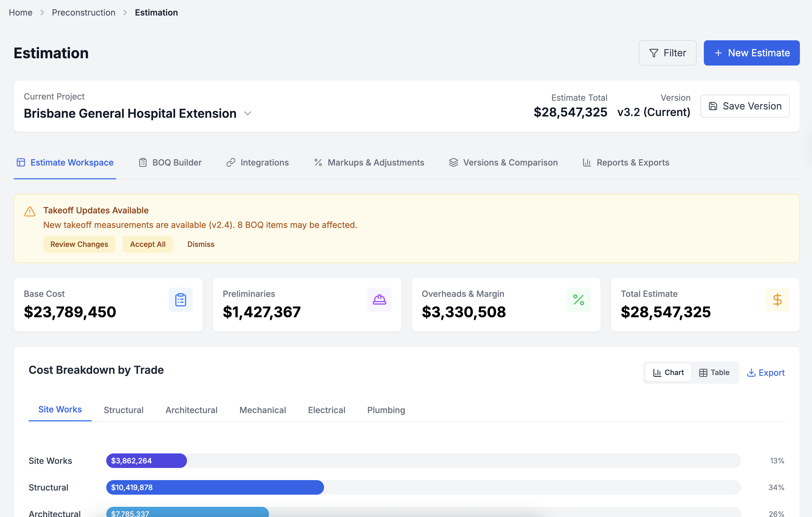The width and height of the screenshot is (812, 517).
Task: Click the Cost Breakdown by Trade heading
Action: point(96,370)
